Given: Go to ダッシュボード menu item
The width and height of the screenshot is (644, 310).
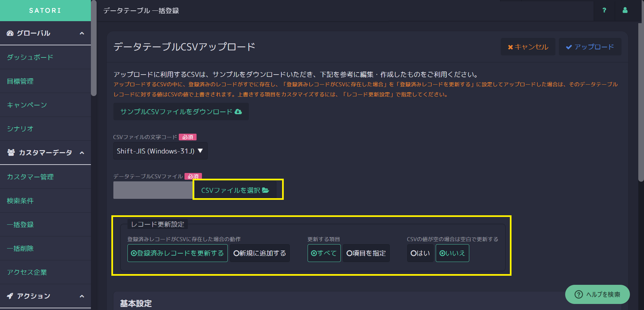Looking at the screenshot, I should pyautogui.click(x=30, y=57).
